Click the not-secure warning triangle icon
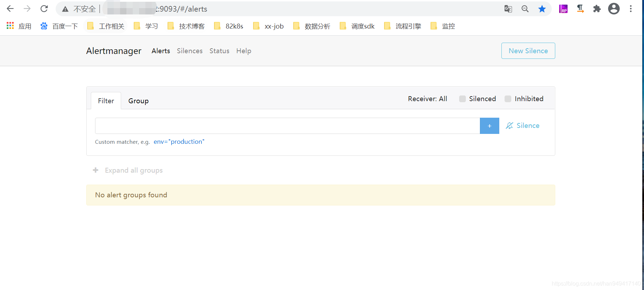The width and height of the screenshot is (644, 290). [65, 9]
